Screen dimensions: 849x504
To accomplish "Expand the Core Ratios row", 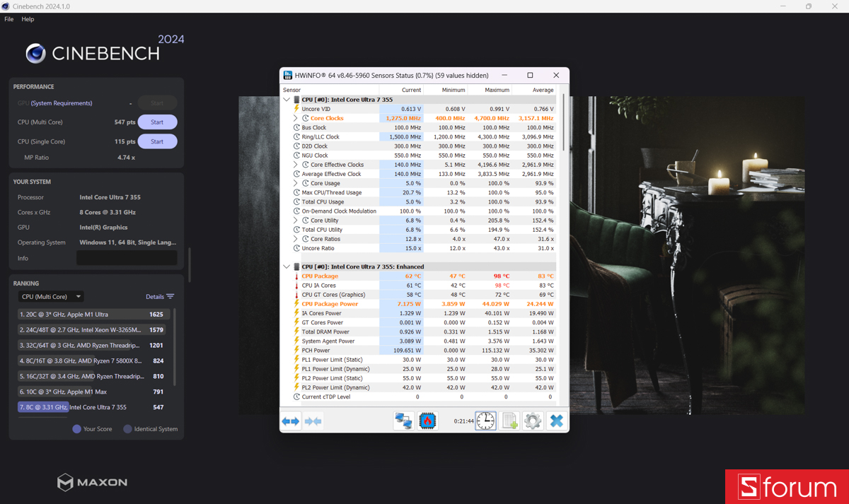I will click(x=296, y=239).
